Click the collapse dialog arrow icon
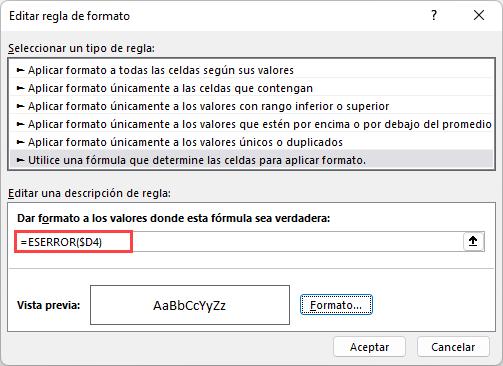This screenshot has height=366, width=503. point(473,241)
